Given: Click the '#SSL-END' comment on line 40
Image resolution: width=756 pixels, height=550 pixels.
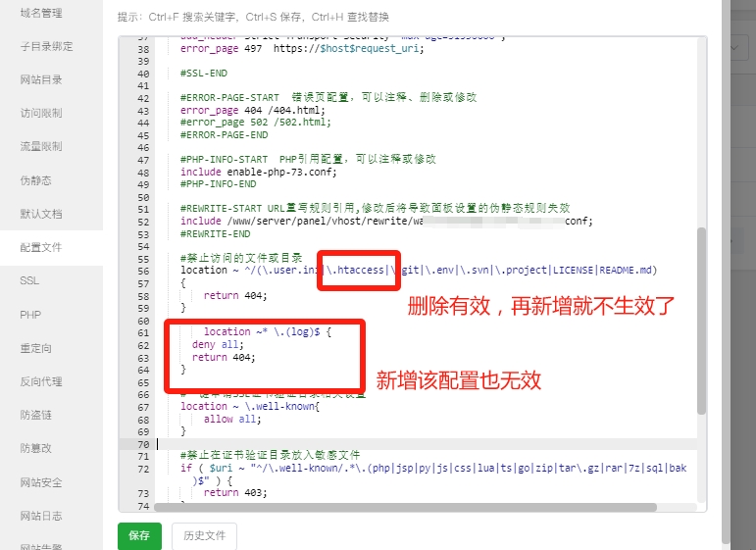Looking at the screenshot, I should click(x=204, y=74).
